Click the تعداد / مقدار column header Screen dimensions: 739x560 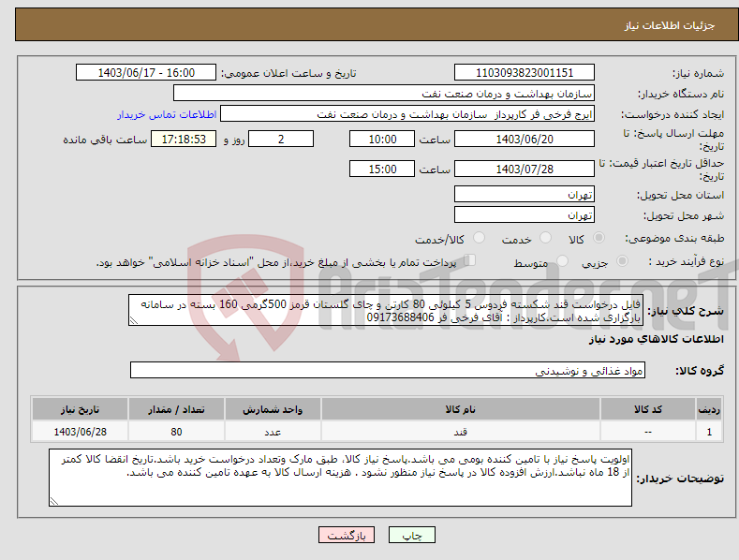point(176,409)
